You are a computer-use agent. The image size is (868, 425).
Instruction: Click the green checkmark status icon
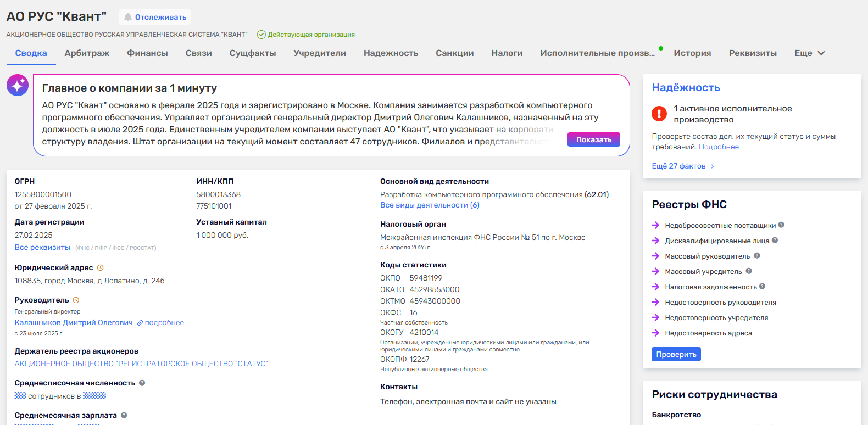(x=261, y=35)
